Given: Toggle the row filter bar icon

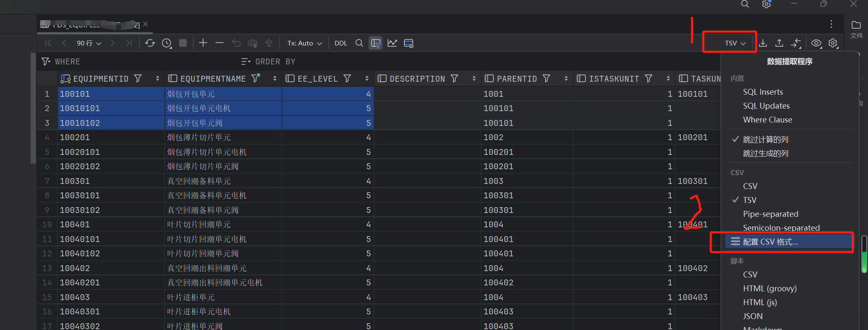Looking at the screenshot, I should pos(376,43).
